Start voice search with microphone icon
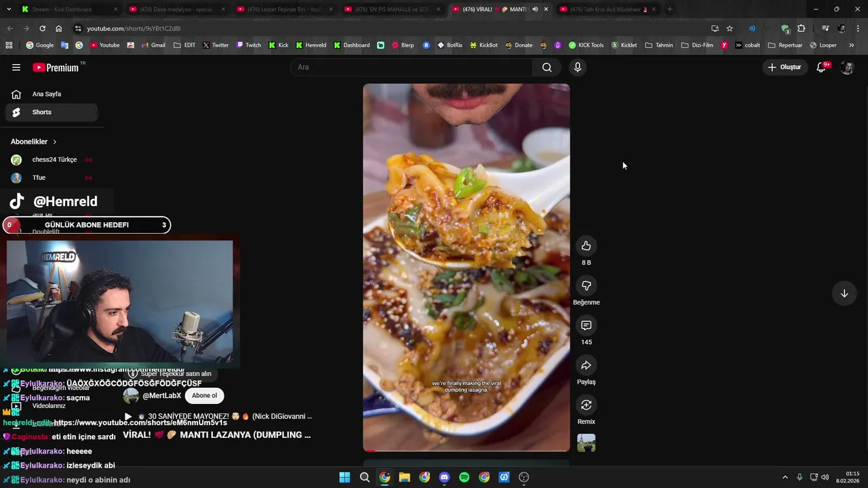Viewport: 868px width, 488px height. pos(578,67)
